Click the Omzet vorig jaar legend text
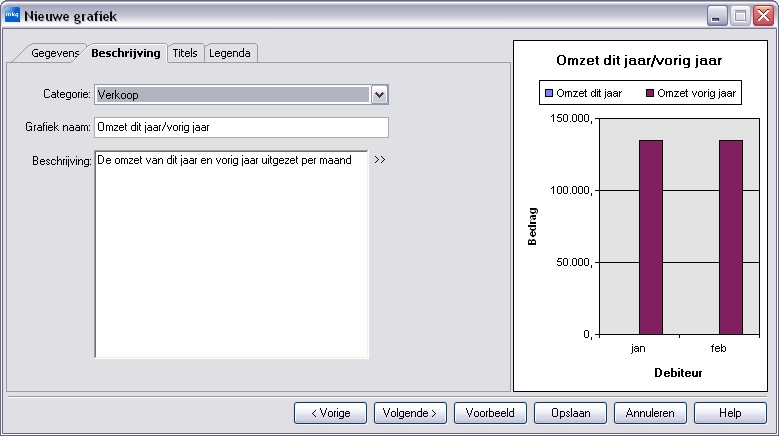This screenshot has height=436, width=779. (697, 93)
